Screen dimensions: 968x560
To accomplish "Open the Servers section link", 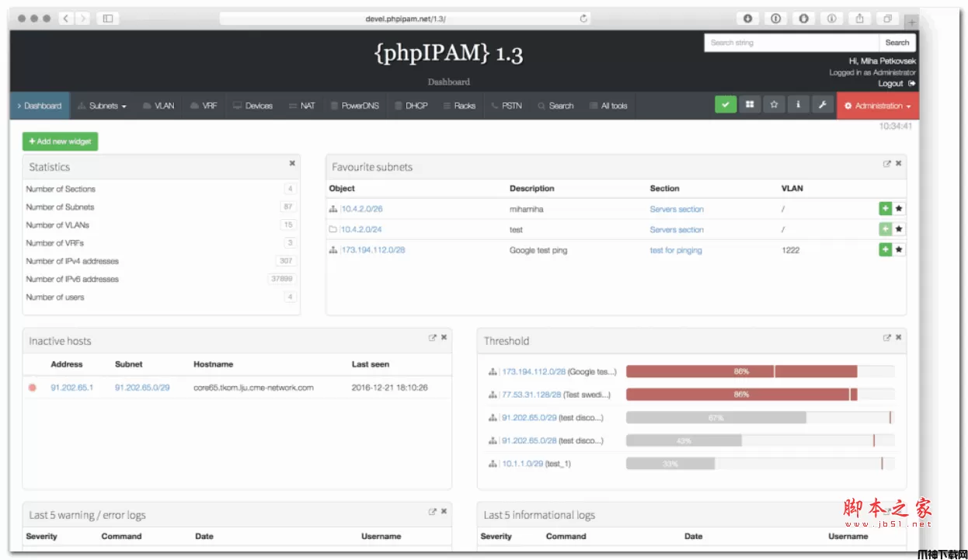I will pyautogui.click(x=675, y=208).
